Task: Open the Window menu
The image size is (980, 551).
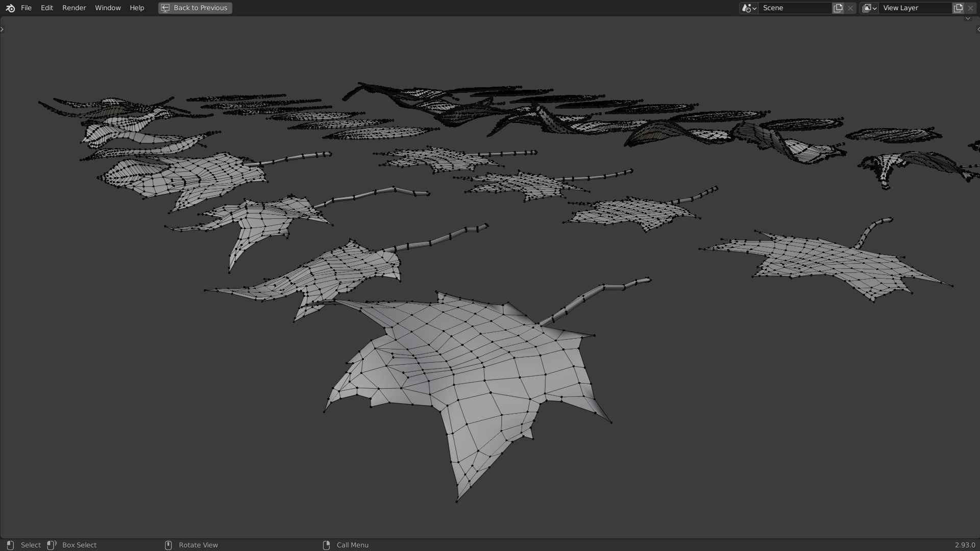Action: coord(108,8)
